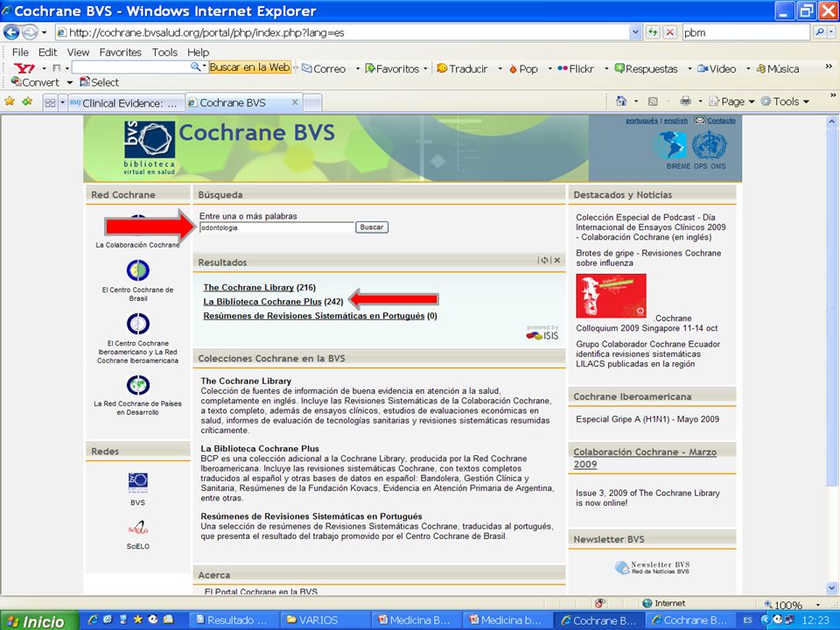The height and width of the screenshot is (630, 840).
Task: Open the Favorites Center star icon
Action: coord(10,101)
